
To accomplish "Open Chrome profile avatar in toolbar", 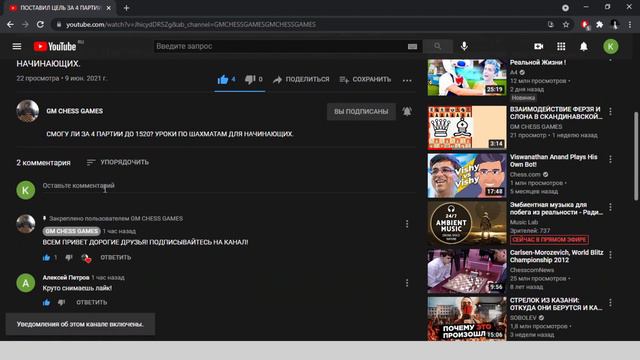I will [614, 24].
